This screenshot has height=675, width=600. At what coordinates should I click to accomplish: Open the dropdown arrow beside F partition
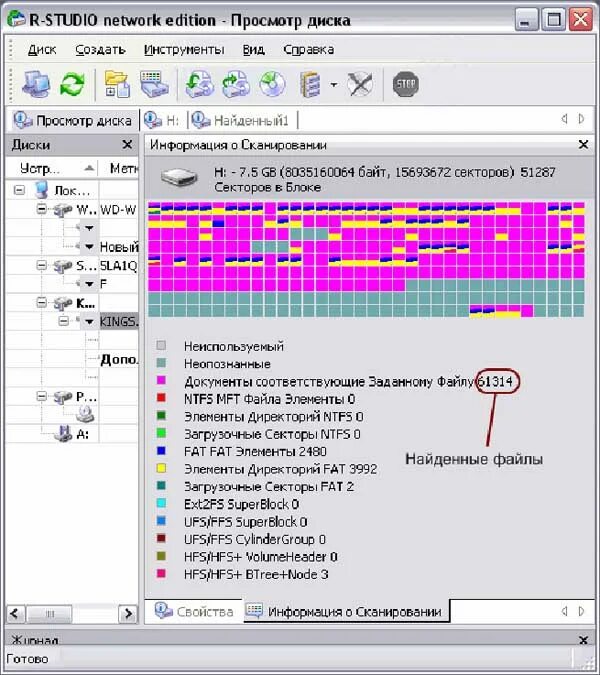coord(89,284)
